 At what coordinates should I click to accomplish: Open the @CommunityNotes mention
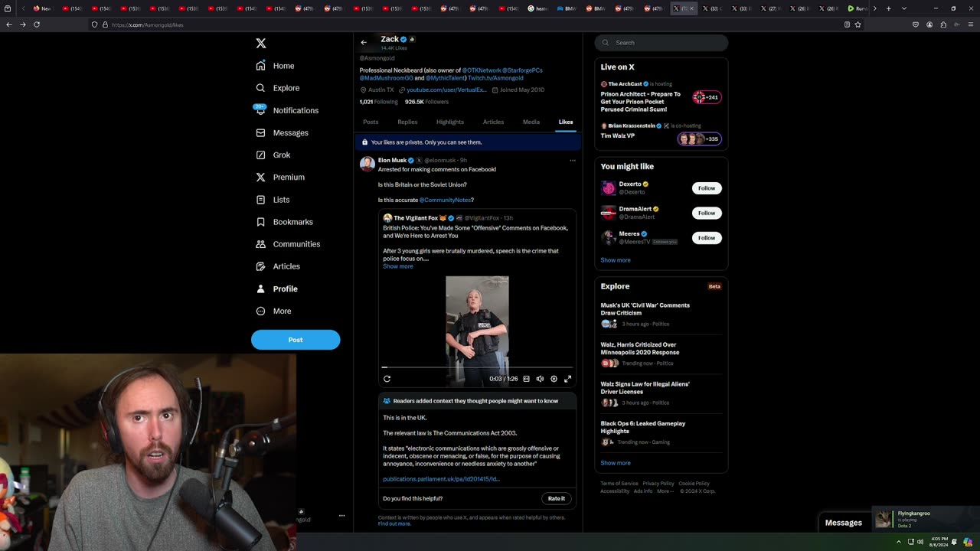click(446, 200)
